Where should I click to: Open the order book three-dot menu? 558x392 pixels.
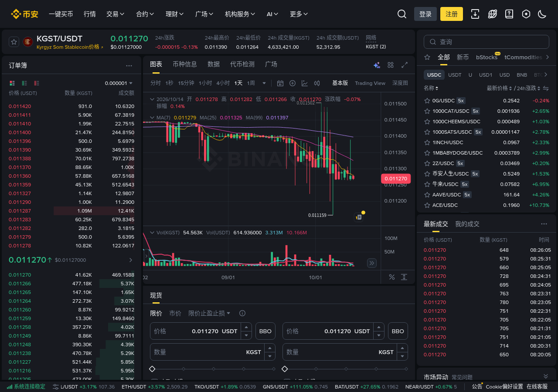[x=129, y=66]
